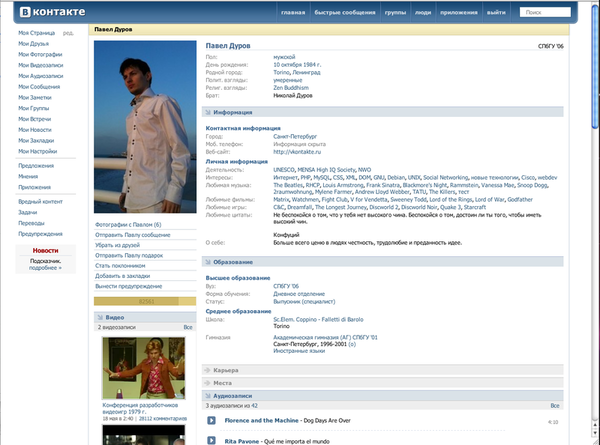Open Моя Страница in sidebar

(37, 33)
